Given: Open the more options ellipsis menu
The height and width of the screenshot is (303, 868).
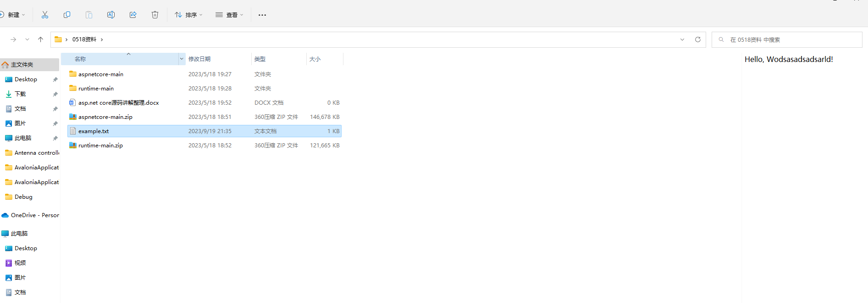Looking at the screenshot, I should (262, 15).
